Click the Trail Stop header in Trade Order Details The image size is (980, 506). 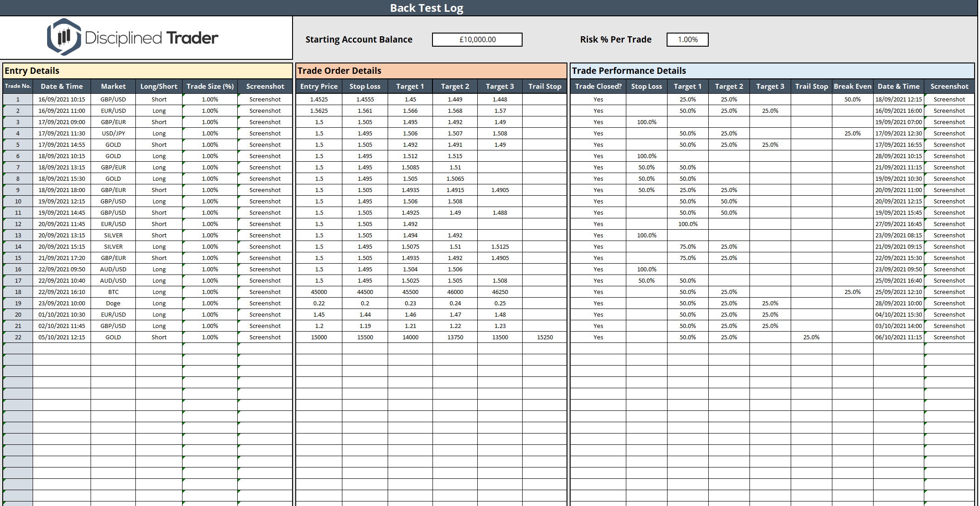545,86
